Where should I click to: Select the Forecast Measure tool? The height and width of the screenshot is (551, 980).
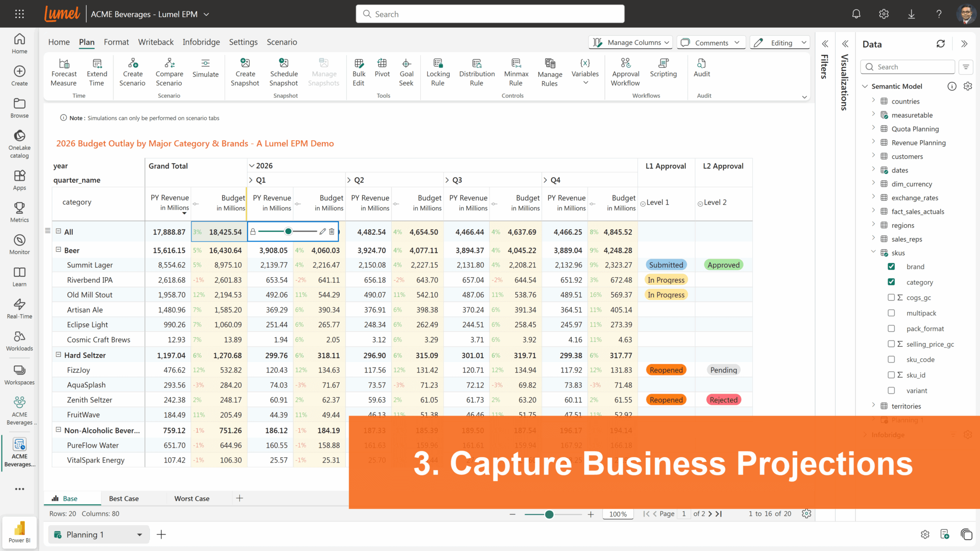(64, 72)
